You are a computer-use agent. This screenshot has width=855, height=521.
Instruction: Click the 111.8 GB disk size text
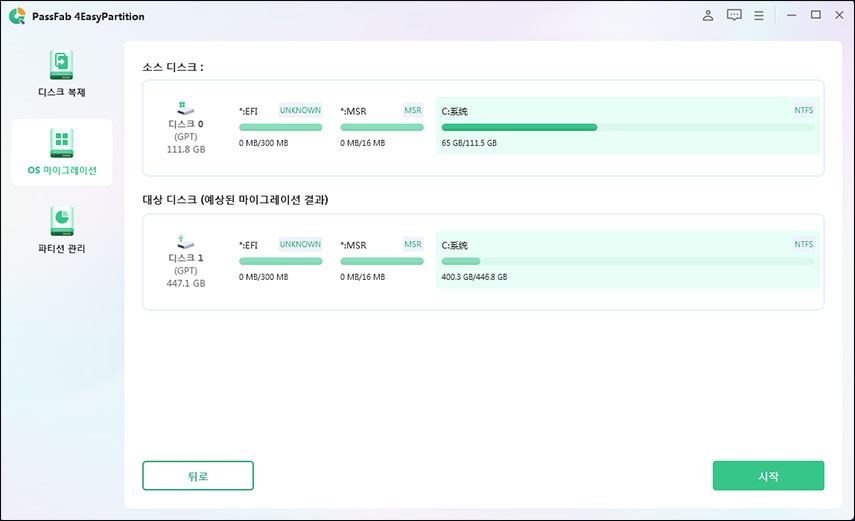coord(186,149)
